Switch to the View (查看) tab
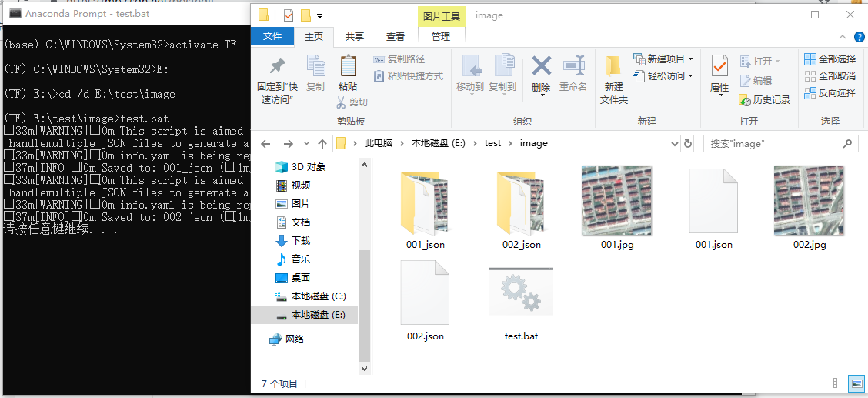This screenshot has width=868, height=398. (x=396, y=36)
